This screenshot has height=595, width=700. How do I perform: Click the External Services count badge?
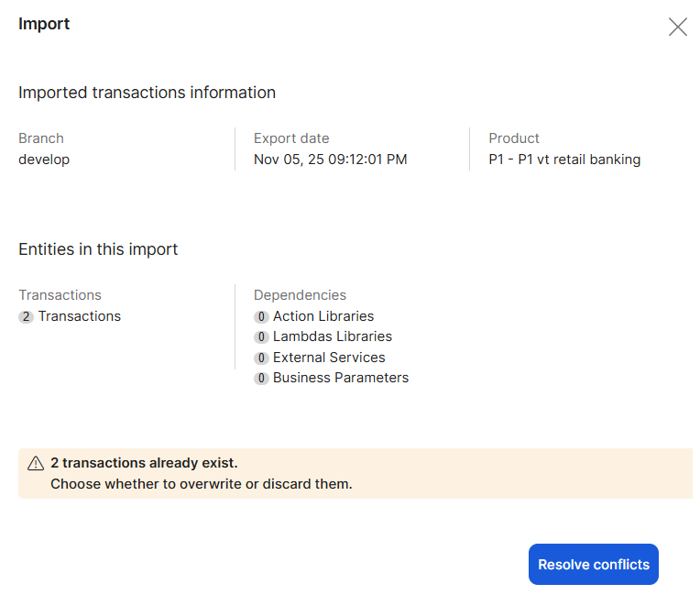261,358
